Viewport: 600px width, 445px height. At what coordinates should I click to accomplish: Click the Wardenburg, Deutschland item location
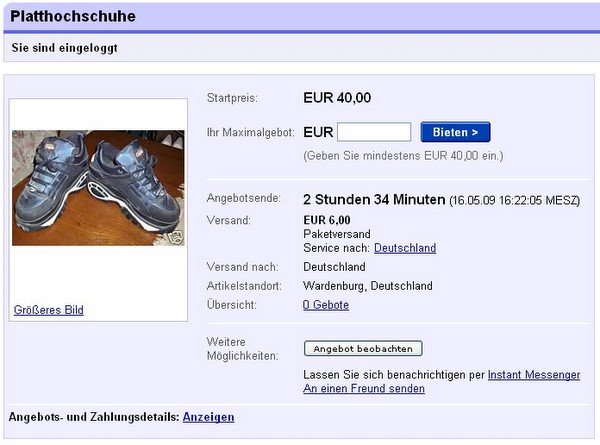click(x=368, y=286)
